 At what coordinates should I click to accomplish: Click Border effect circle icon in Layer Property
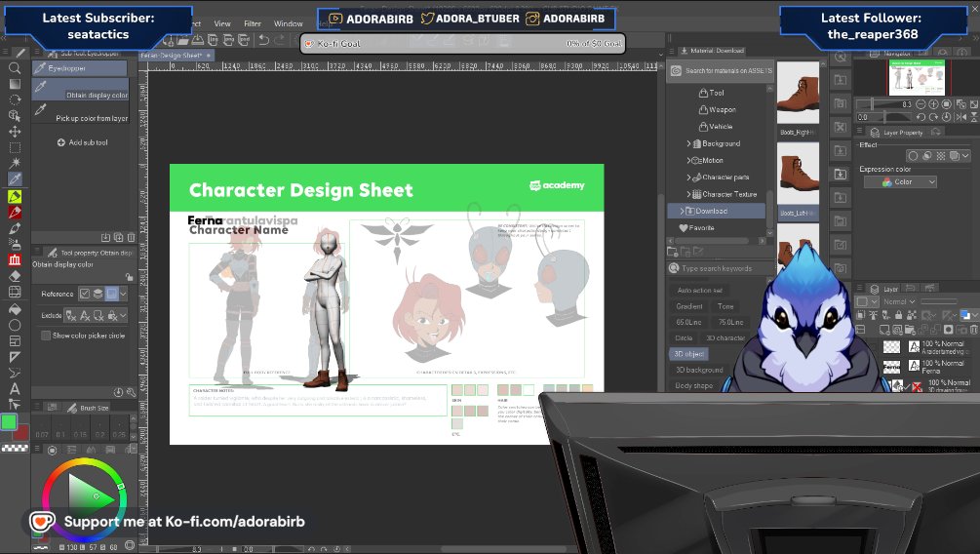pyautogui.click(x=913, y=156)
